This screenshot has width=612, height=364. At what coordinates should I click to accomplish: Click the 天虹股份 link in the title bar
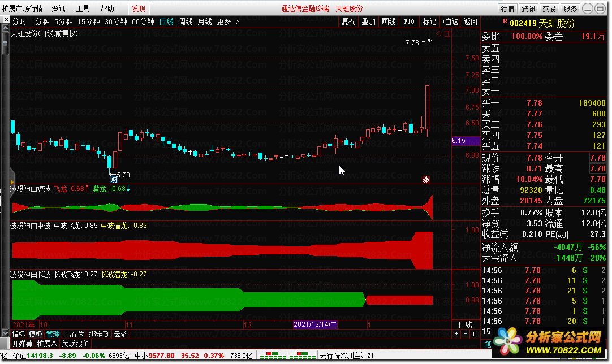[349, 8]
